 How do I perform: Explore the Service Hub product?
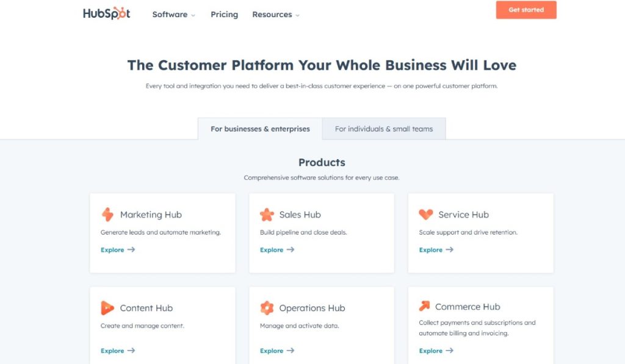431,250
